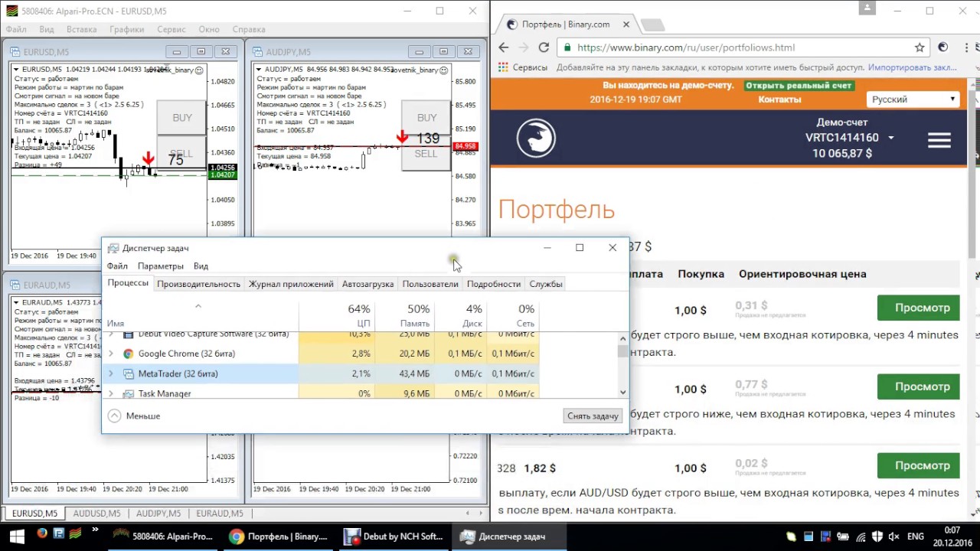Click Снять задачу button

pos(593,416)
